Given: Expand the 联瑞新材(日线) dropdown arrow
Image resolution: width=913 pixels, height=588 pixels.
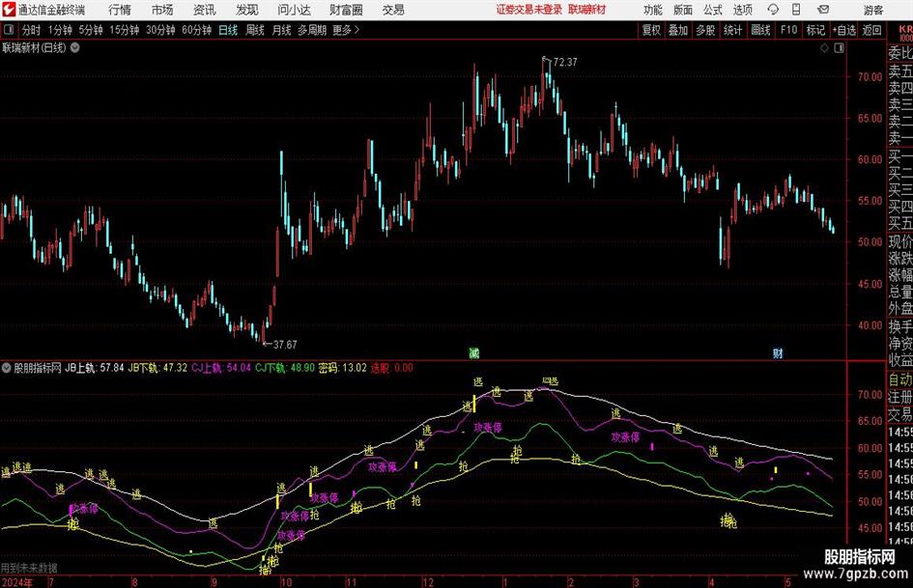Looking at the screenshot, I should point(74,48).
